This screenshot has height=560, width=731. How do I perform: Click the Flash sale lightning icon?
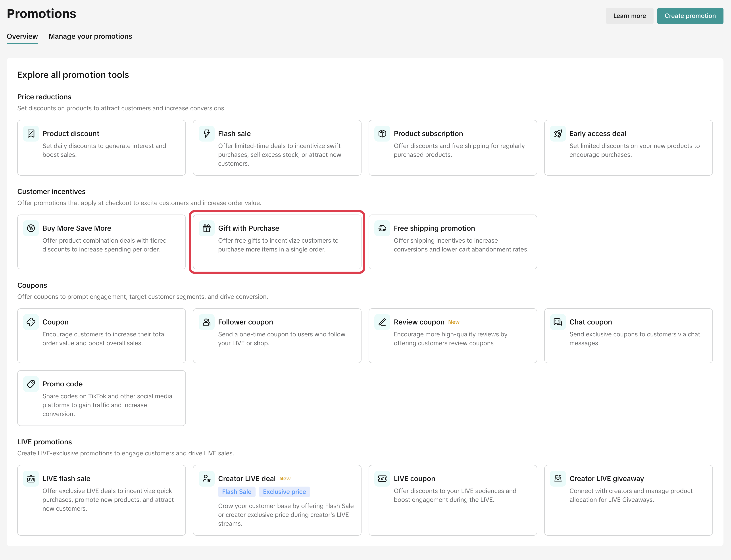pyautogui.click(x=207, y=134)
